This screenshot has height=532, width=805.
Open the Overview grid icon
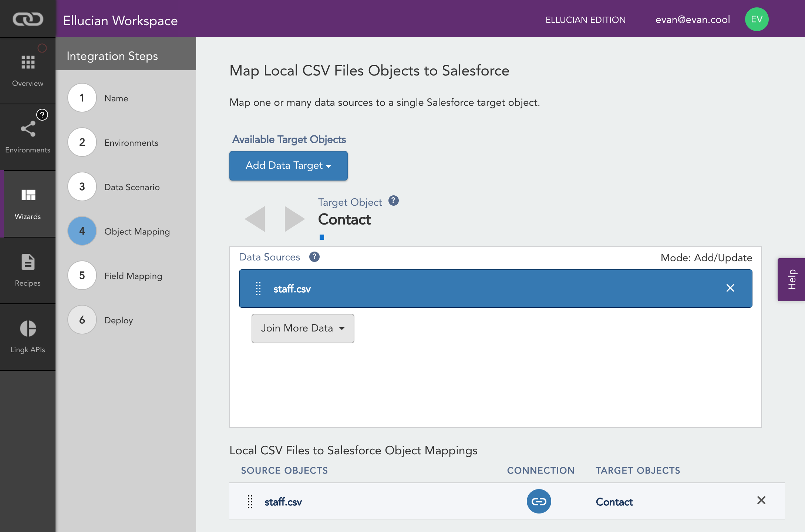click(x=28, y=63)
